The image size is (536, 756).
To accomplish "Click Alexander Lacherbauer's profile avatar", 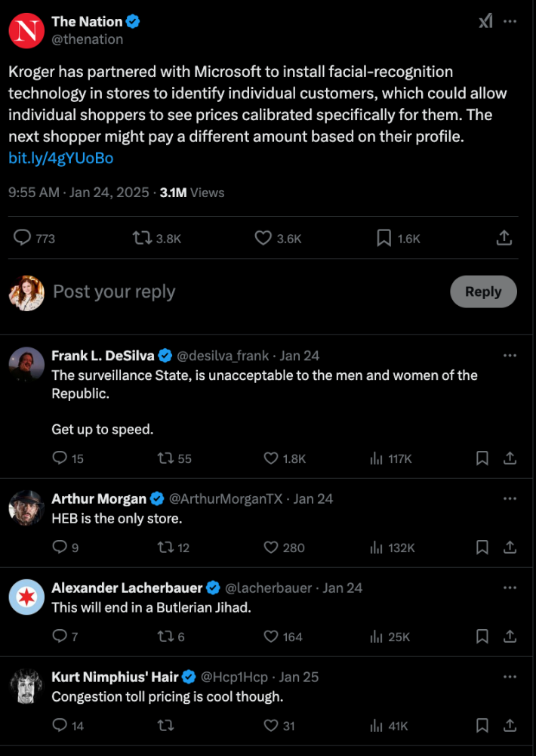I will pos(26,598).
